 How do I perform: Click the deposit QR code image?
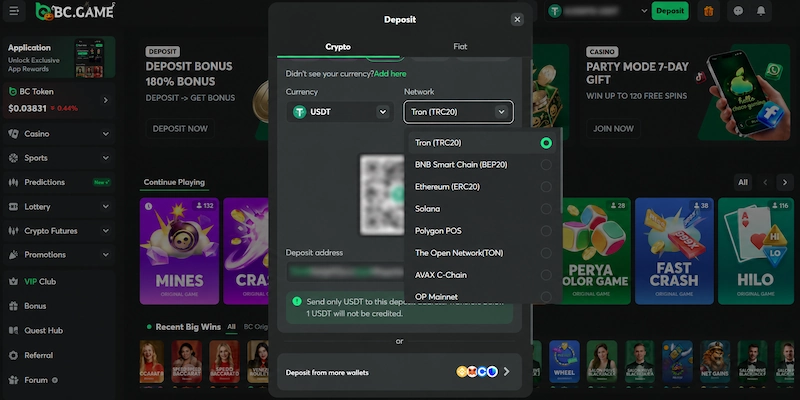[382, 195]
